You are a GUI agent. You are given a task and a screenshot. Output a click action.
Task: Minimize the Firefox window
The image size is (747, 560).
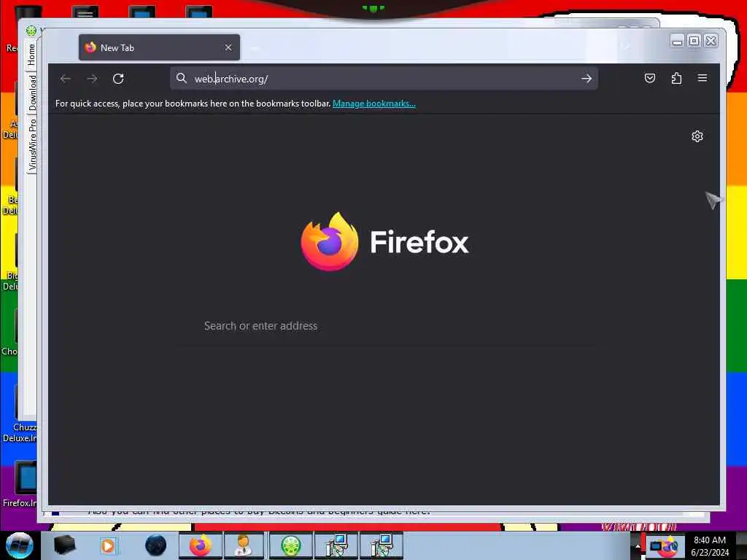677,42
